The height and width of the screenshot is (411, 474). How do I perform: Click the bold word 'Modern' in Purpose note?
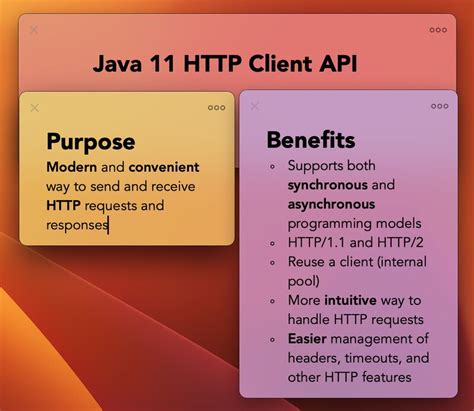pos(72,167)
